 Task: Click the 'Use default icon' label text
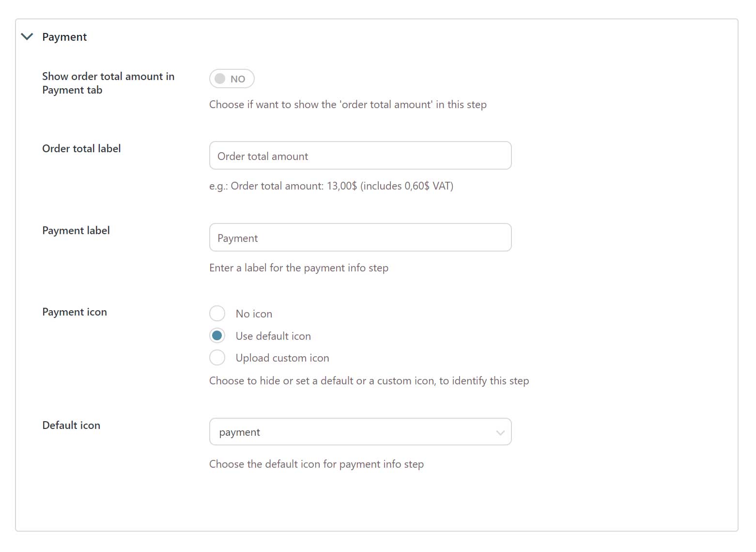(x=273, y=336)
